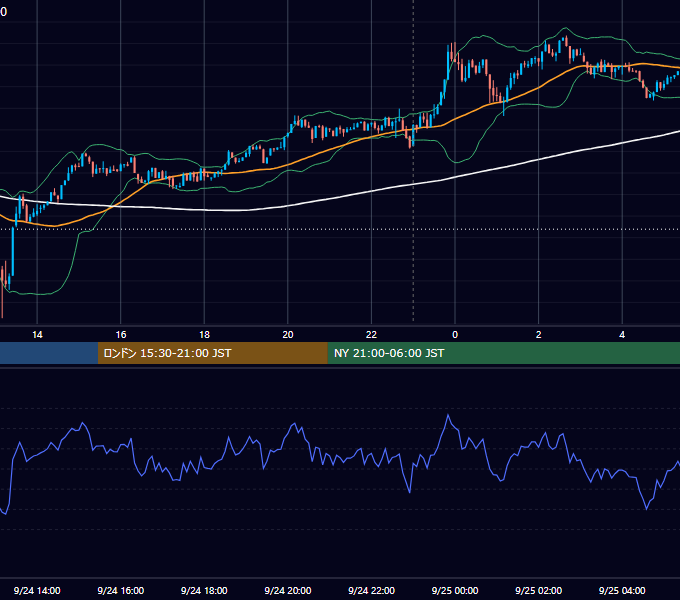This screenshot has width=680, height=600.
Task: Click the 9/24 18:00 date label
Action: (x=204, y=590)
